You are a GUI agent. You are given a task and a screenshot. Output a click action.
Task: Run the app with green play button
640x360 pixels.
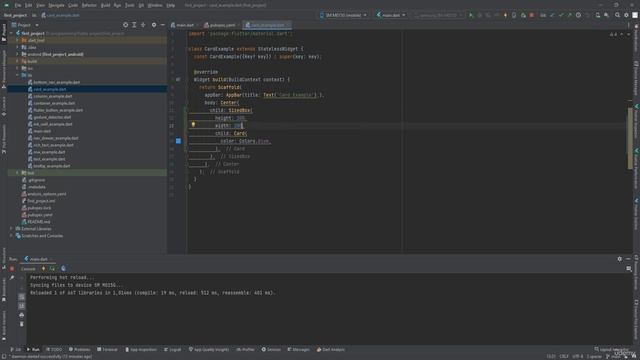pos(471,15)
